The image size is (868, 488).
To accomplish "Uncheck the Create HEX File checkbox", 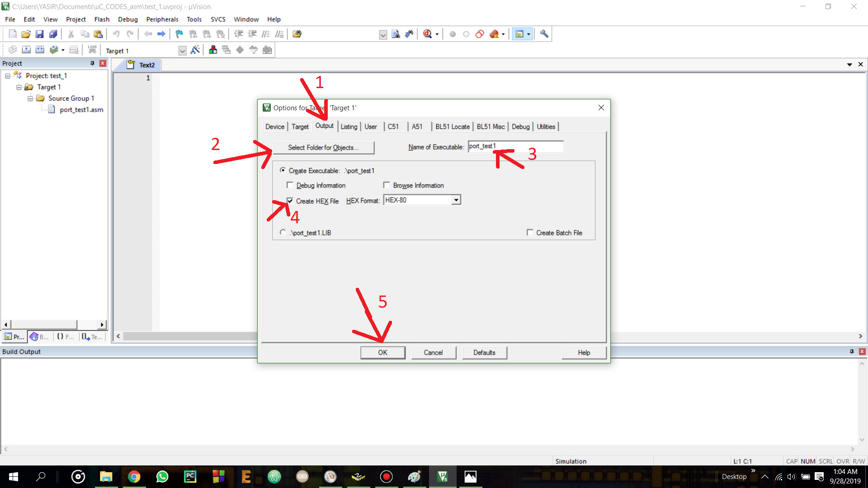I will [x=290, y=201].
